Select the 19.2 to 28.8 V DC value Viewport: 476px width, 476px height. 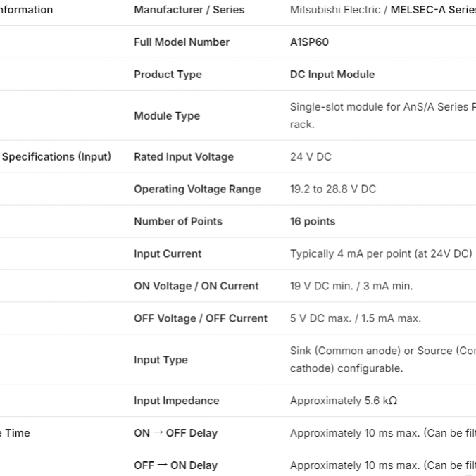click(x=333, y=189)
